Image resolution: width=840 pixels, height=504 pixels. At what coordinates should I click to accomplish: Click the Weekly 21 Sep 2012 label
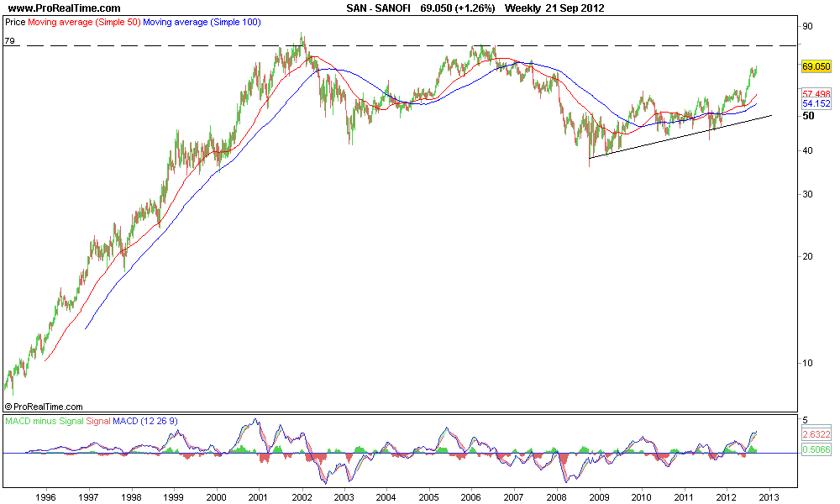coord(554,8)
